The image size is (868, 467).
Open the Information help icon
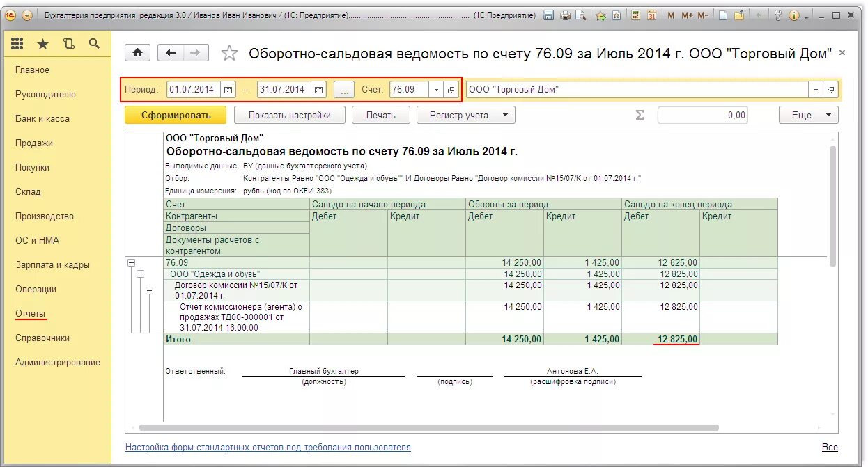coord(793,15)
